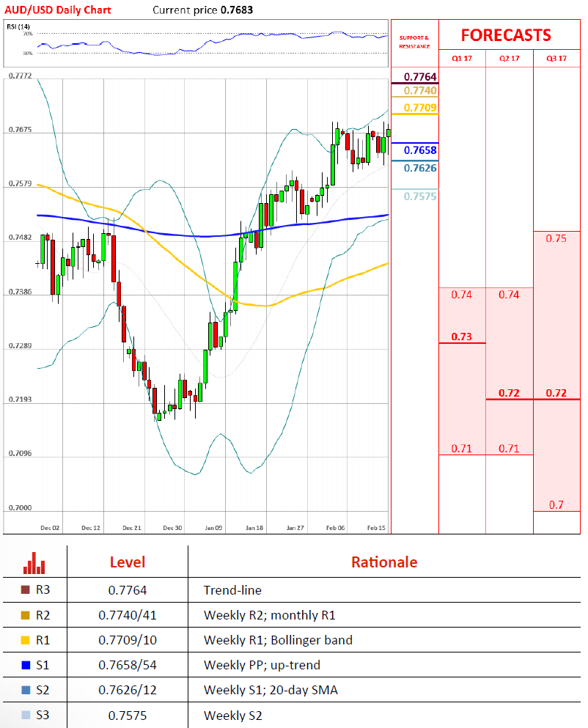588x728 pixels.
Task: Click the 0.7193 price axis label
Action: pos(21,400)
